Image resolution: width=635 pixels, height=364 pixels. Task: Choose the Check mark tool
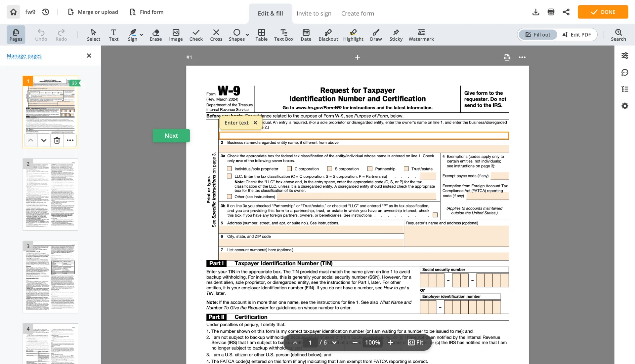point(196,35)
